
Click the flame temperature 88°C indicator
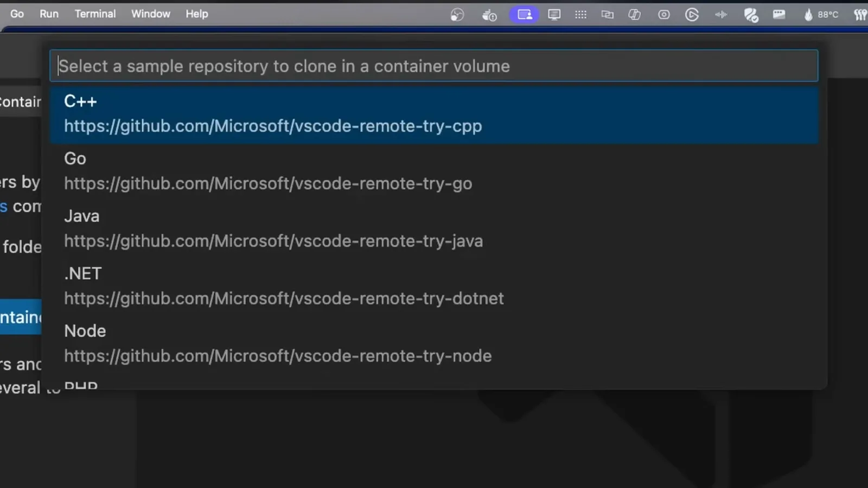click(821, 15)
